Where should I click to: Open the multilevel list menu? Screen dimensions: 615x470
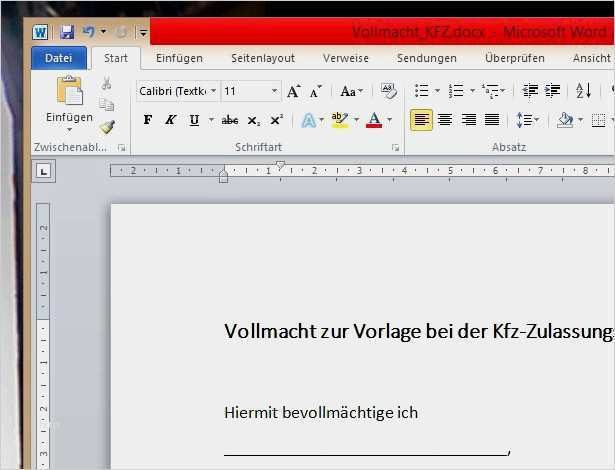493,91
